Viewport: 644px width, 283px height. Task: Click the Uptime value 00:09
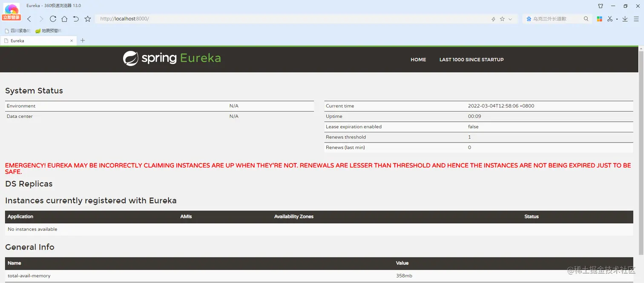tap(474, 116)
